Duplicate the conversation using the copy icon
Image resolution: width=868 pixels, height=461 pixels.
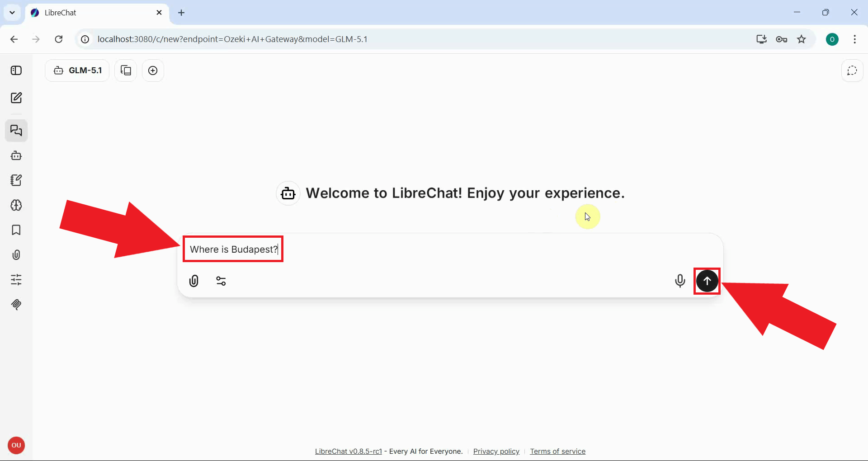point(125,71)
